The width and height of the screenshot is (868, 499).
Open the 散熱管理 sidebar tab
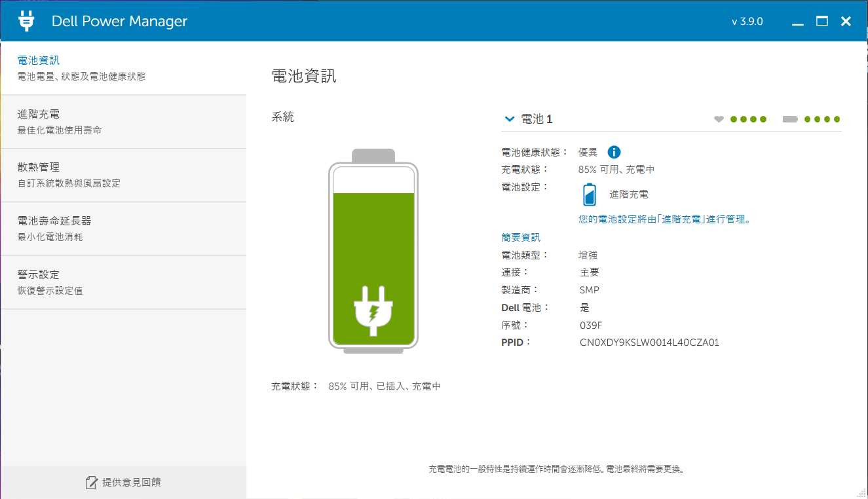[x=123, y=176]
